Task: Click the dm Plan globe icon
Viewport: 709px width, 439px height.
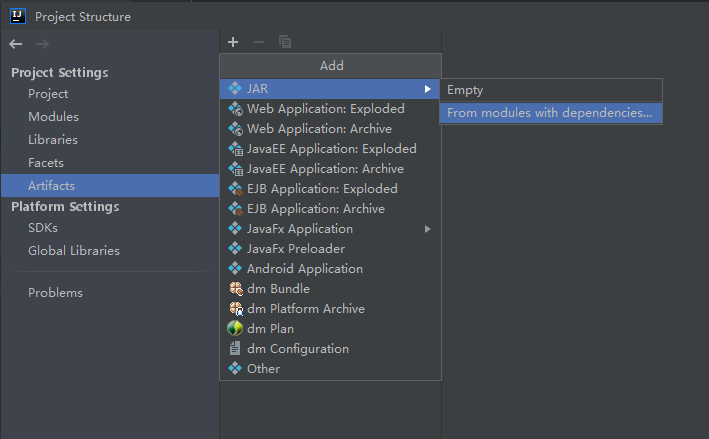Action: (x=235, y=328)
